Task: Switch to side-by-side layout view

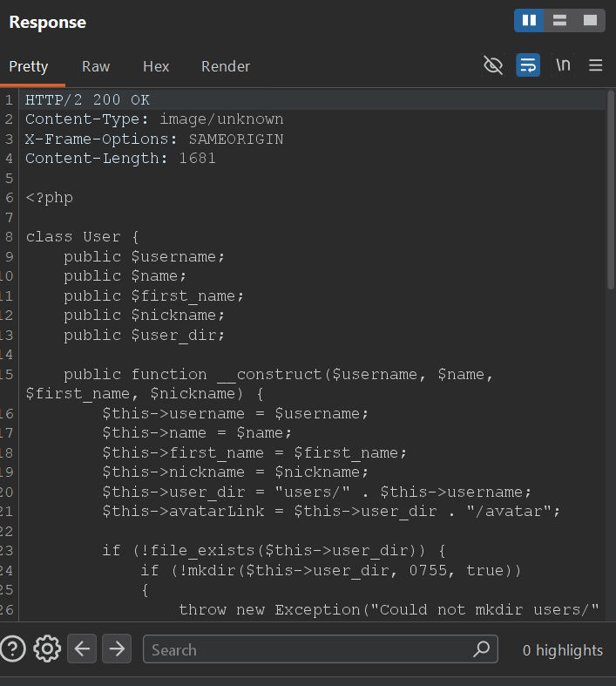Action: click(529, 21)
